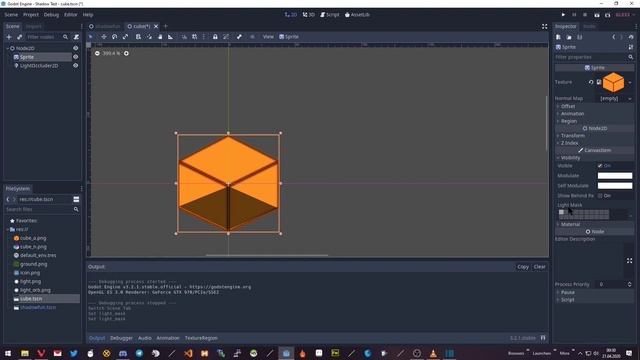Activate the Ruler mode tool
The height and width of the screenshot is (360, 640).
(171, 37)
